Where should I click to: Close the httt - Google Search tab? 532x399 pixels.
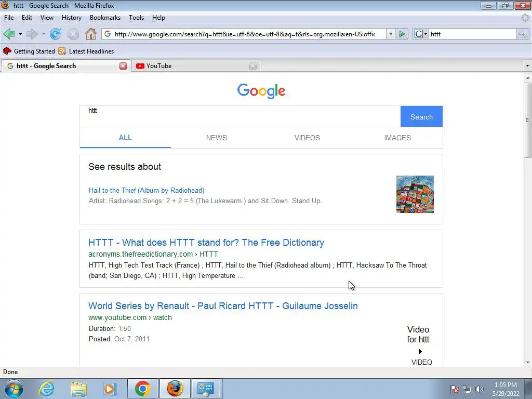coord(123,66)
